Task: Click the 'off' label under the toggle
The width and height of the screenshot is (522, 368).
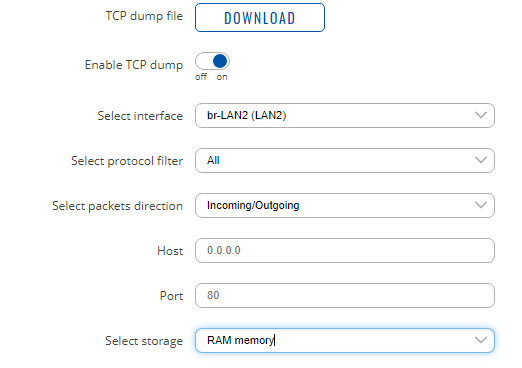Action: [x=201, y=77]
